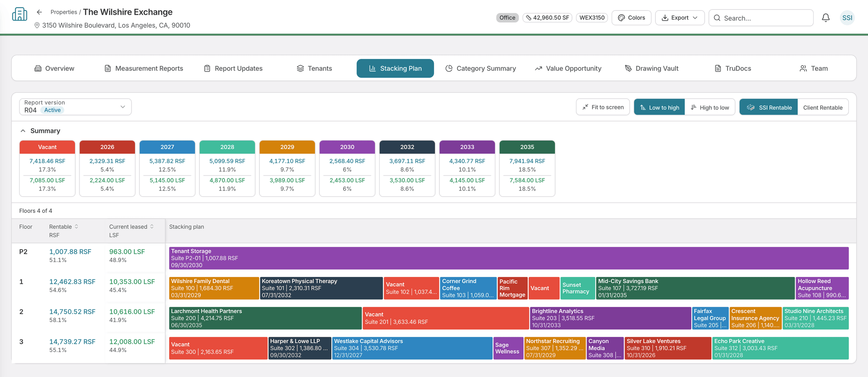Switch to SSI Rentable view
868x377 pixels.
point(769,107)
